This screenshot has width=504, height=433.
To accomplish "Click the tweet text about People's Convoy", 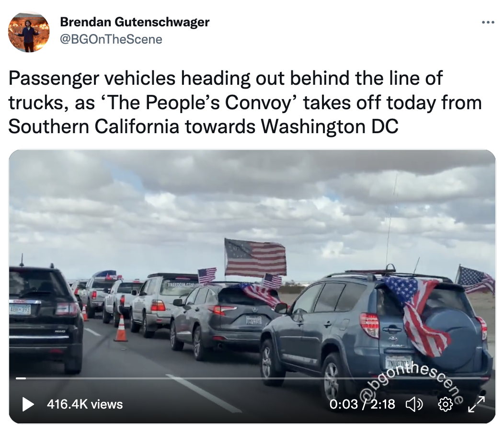I will pyautogui.click(x=245, y=102).
